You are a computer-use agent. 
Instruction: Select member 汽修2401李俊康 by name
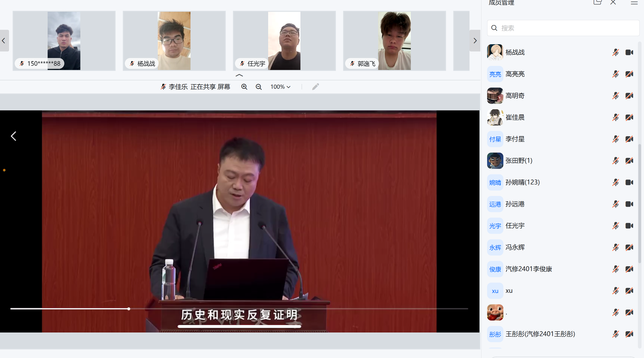point(529,269)
